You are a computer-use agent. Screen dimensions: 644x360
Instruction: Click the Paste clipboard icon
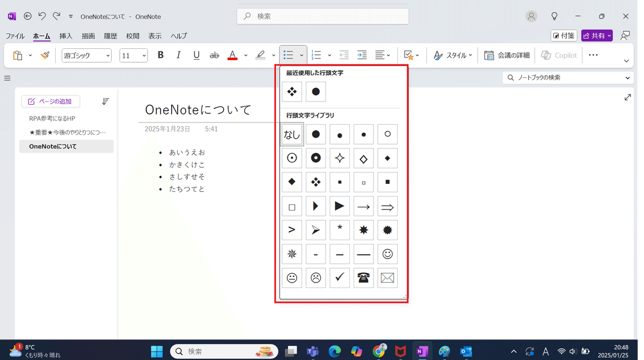(18, 55)
